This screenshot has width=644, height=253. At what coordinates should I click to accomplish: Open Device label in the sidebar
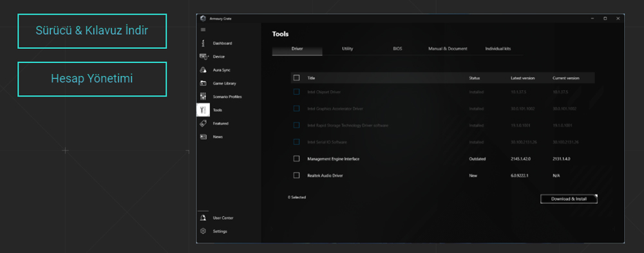(218, 57)
